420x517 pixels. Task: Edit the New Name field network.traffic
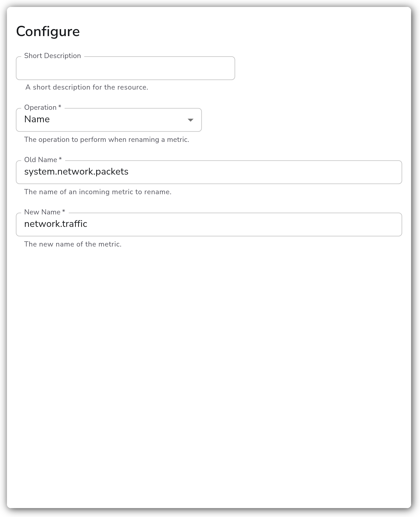click(209, 224)
